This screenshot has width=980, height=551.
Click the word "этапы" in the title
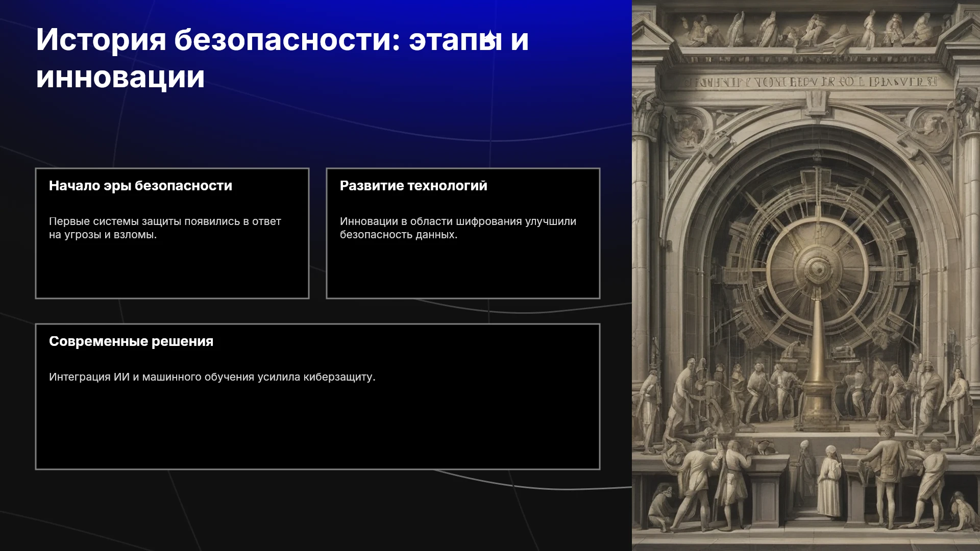455,40
